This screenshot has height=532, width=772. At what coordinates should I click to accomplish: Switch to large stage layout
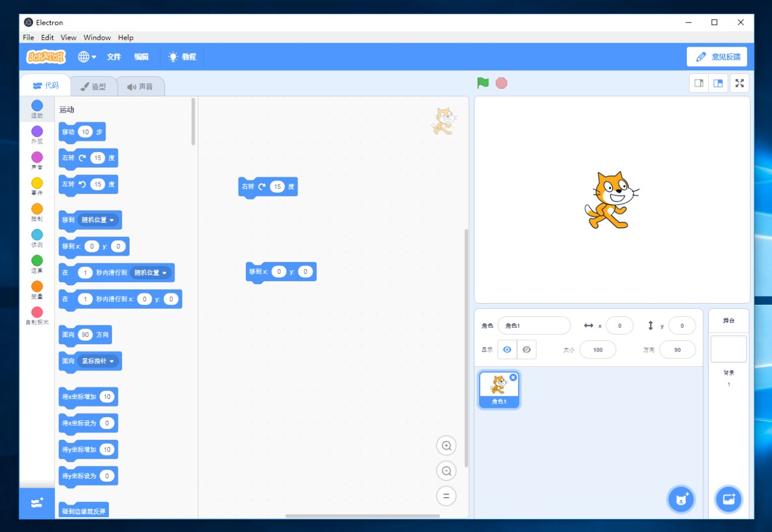tap(718, 83)
